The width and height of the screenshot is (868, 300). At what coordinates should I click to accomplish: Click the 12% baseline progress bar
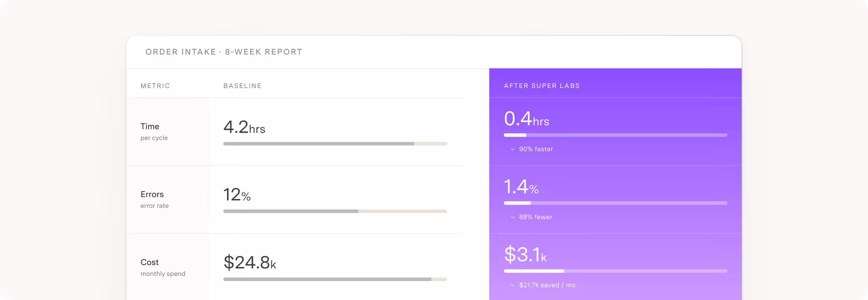click(x=335, y=211)
